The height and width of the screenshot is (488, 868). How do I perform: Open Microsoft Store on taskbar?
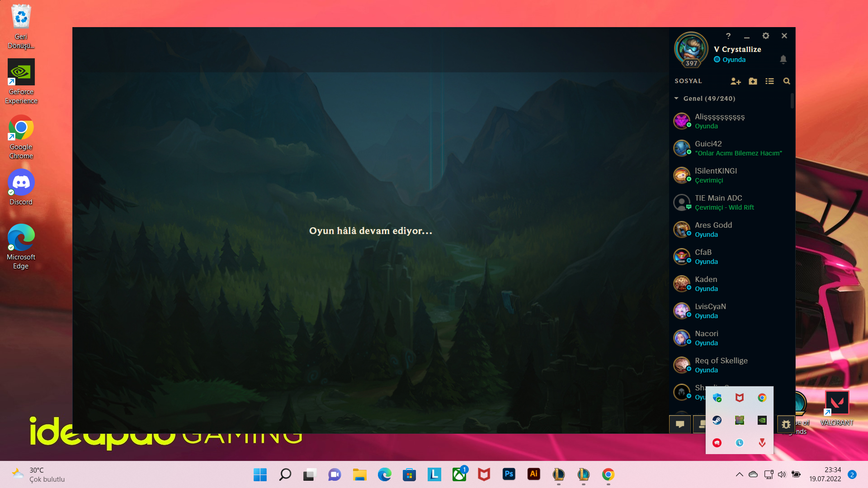(x=409, y=474)
